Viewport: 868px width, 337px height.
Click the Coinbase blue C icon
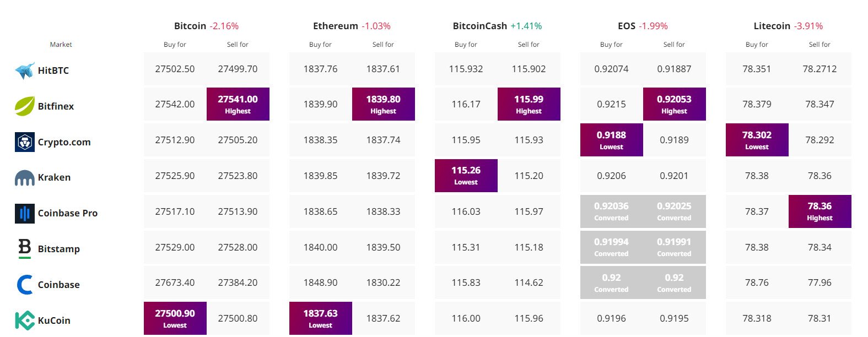[25, 285]
